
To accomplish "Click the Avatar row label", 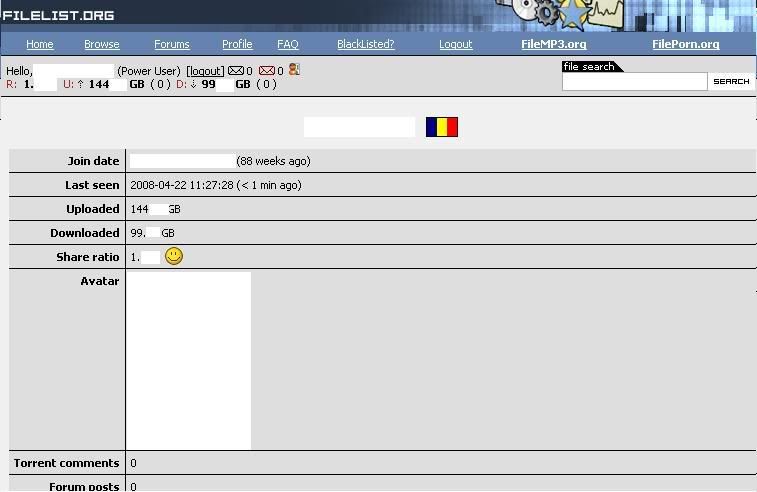I will point(99,281).
